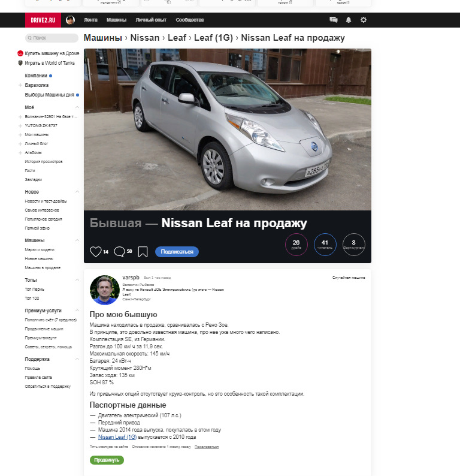The height and width of the screenshot is (476, 460).
Task: Open the varspb author avatar photo
Action: click(105, 290)
